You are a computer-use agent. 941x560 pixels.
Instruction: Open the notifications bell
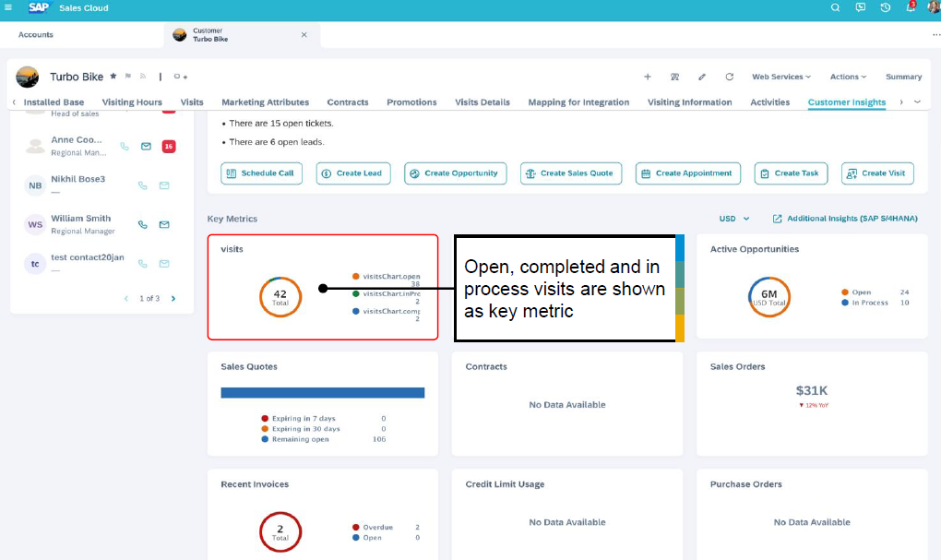911,7
